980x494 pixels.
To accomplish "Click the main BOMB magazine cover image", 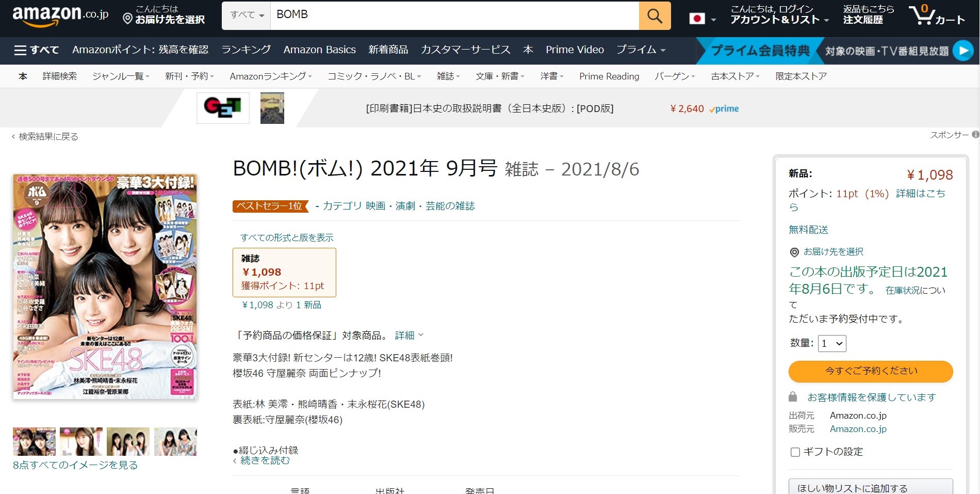I will [105, 286].
